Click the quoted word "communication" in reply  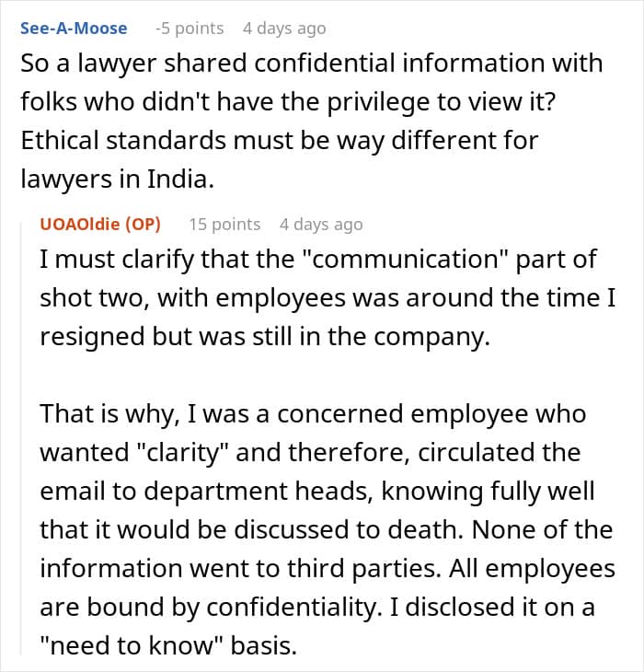pyautogui.click(x=405, y=260)
